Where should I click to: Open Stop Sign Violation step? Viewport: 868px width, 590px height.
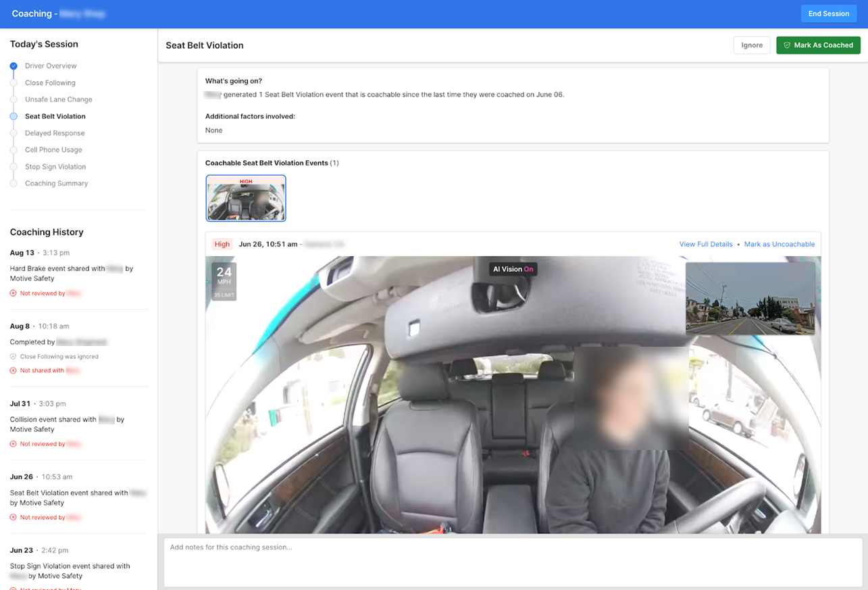pos(55,167)
